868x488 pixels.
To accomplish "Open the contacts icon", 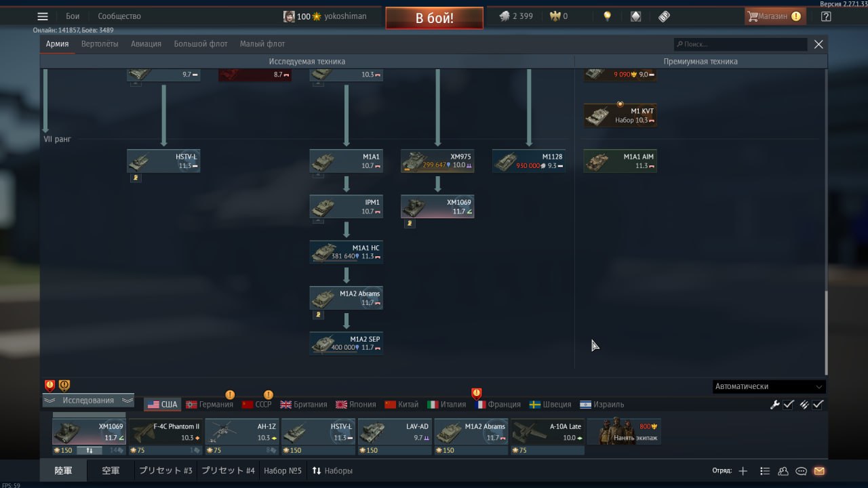I will 783,471.
